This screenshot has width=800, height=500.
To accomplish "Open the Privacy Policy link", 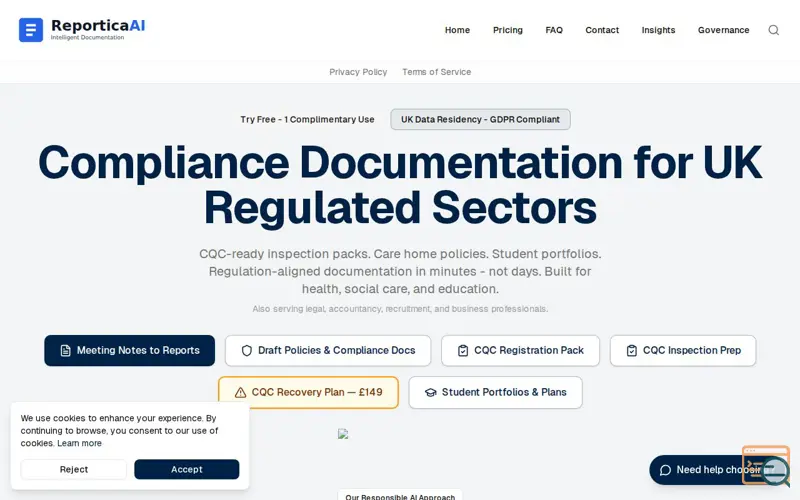I will click(358, 72).
